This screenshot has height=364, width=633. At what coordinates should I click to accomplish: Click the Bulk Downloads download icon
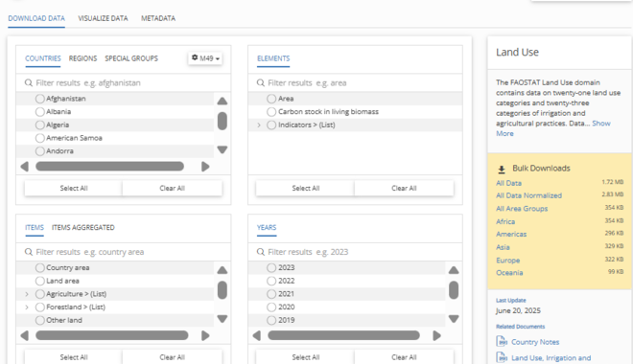(502, 169)
